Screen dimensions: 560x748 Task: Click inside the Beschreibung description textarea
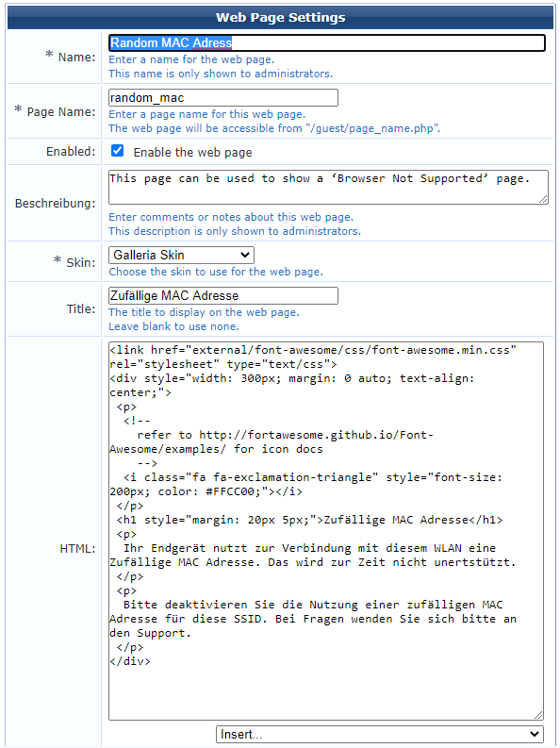(328, 188)
